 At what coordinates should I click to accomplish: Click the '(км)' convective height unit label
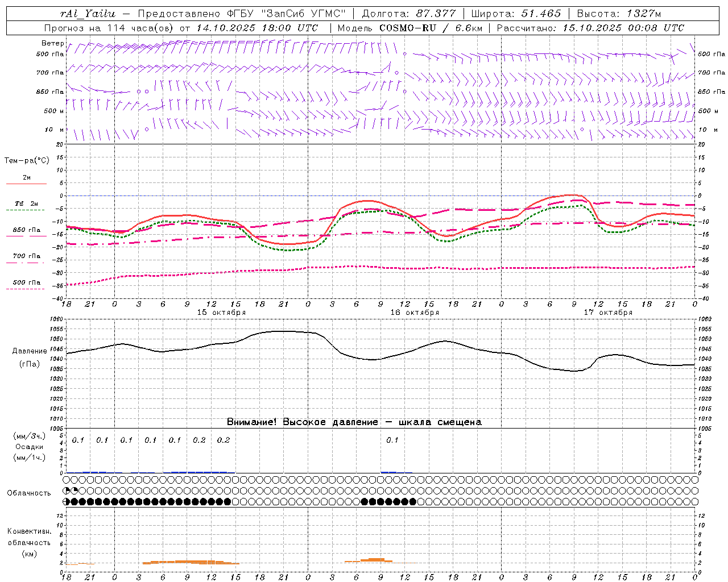coord(29,554)
